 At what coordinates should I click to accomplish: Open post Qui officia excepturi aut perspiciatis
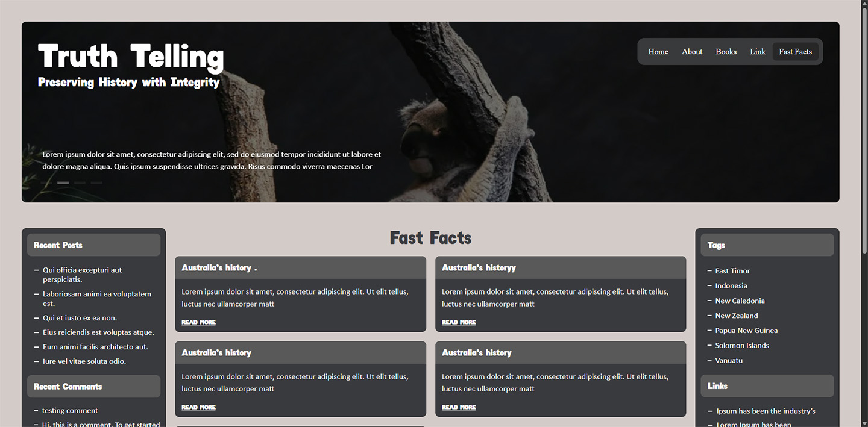click(x=82, y=275)
